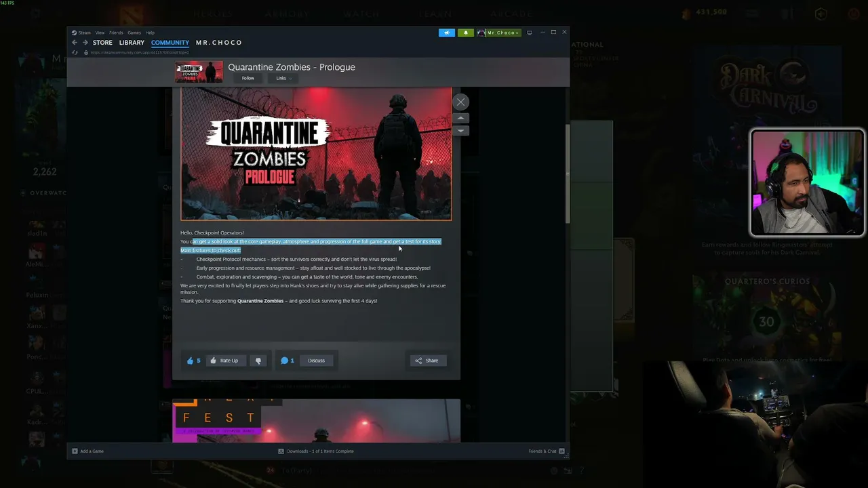This screenshot has height=488, width=868.
Task: Open the Steam announcements megaphone icon
Action: click(x=447, y=33)
